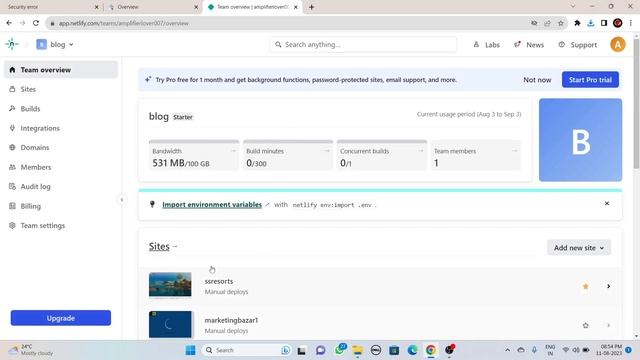
Task: Close the Team overview browser tab
Action: pos(296,7)
